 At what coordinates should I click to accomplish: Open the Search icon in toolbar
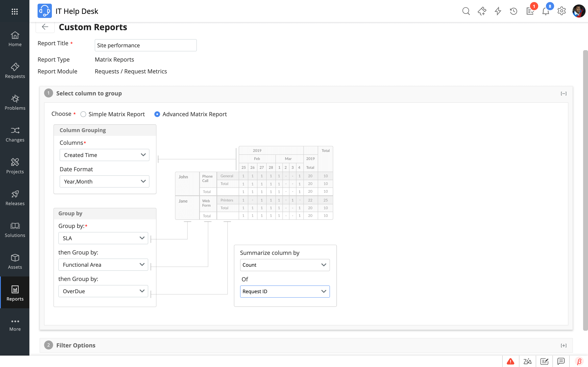pyautogui.click(x=466, y=11)
